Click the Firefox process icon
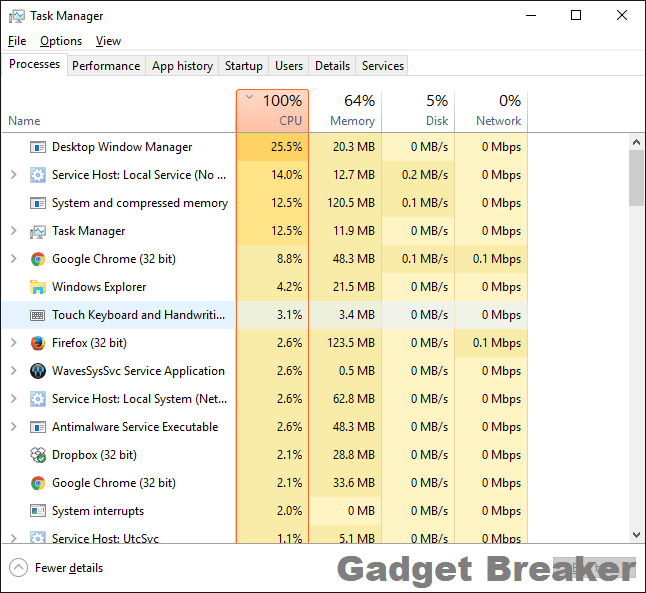 pos(38,343)
